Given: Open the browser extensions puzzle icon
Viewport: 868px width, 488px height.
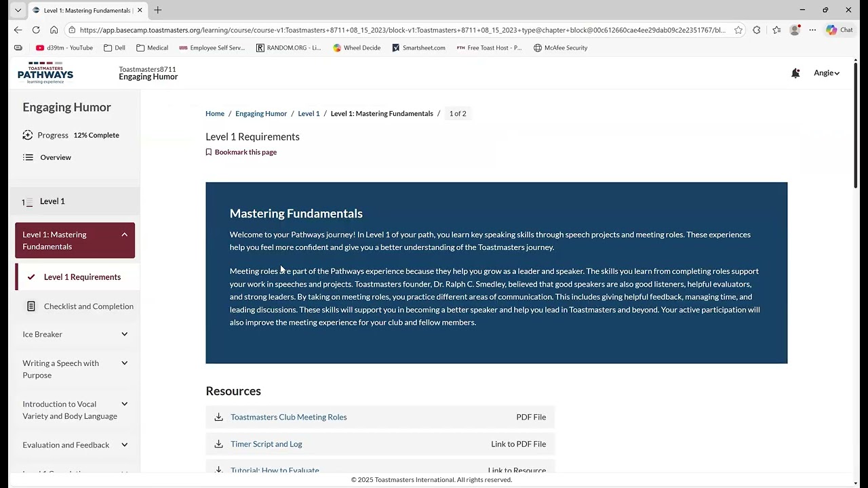Looking at the screenshot, I should (757, 30).
